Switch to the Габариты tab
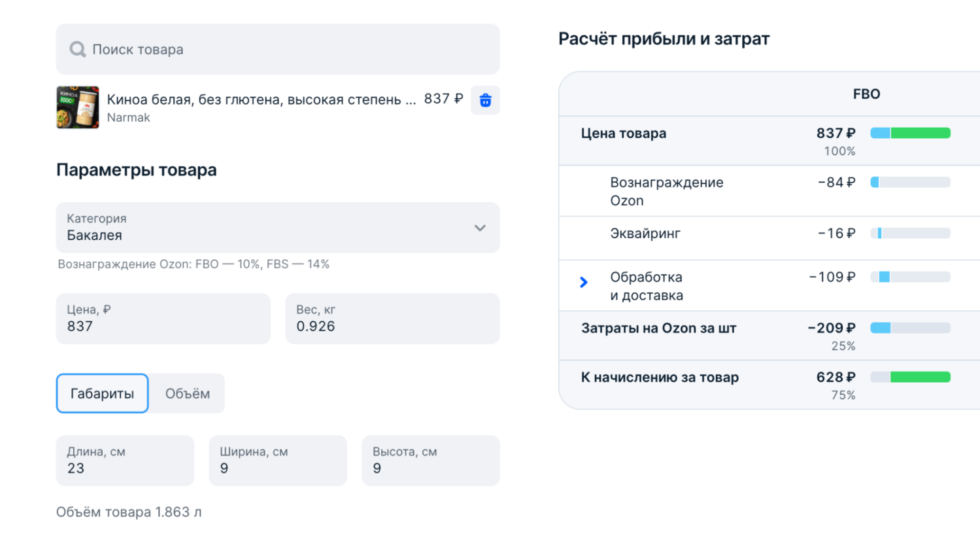This screenshot has height=549, width=980. (x=103, y=393)
